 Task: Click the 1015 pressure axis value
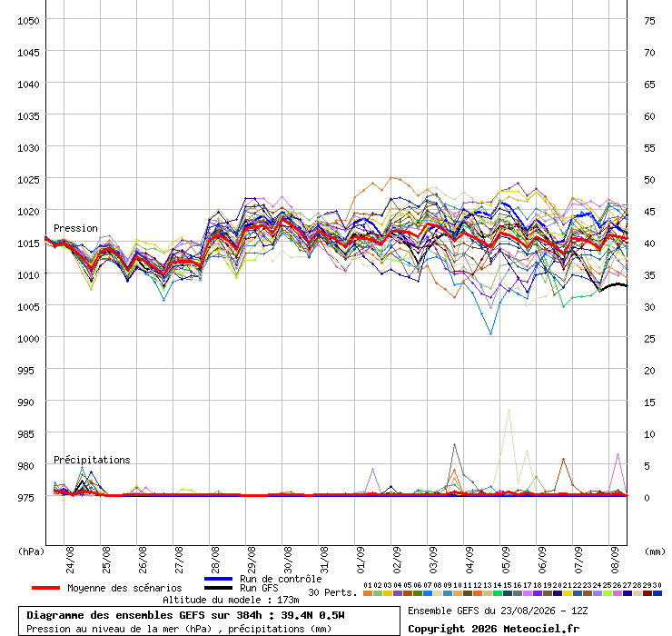pyautogui.click(x=28, y=243)
